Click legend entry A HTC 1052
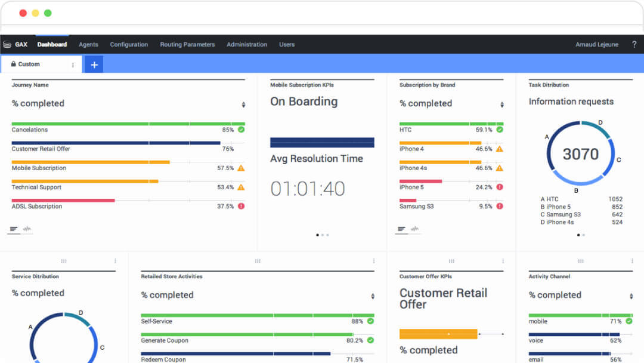This screenshot has height=363, width=644. click(581, 199)
